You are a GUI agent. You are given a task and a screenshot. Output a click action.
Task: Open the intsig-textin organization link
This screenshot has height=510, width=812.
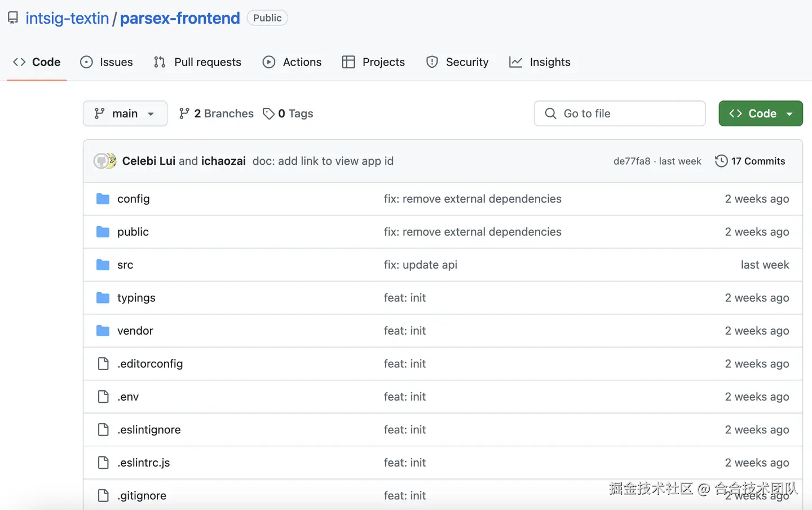tap(67, 18)
